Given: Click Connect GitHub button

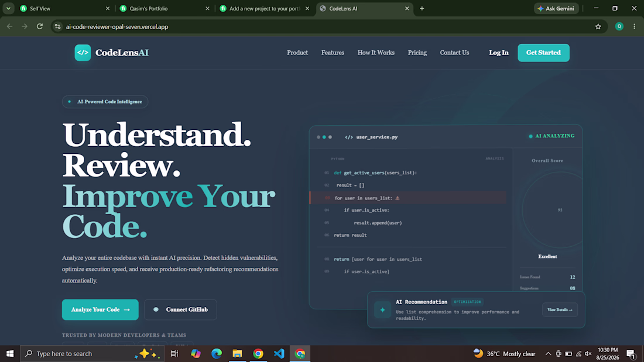Looking at the screenshot, I should 180,309.
